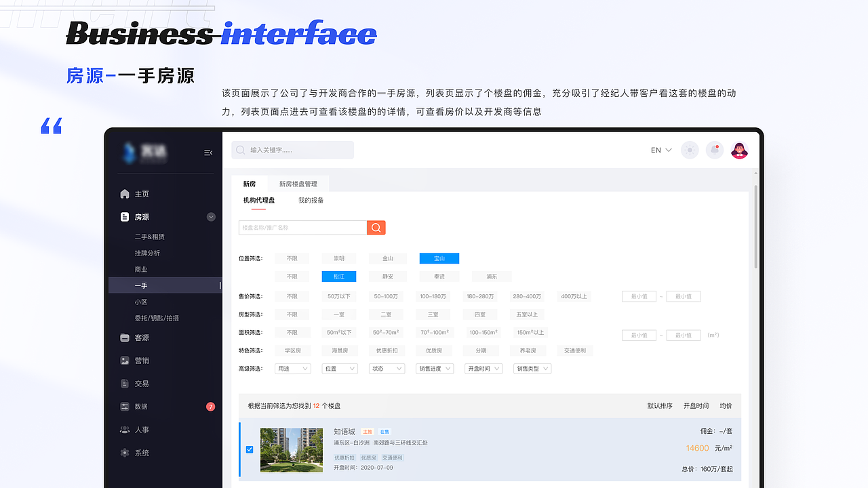The height and width of the screenshot is (488, 868).
Task: Open the 知语城 listing photo thumbnail
Action: coord(292,449)
